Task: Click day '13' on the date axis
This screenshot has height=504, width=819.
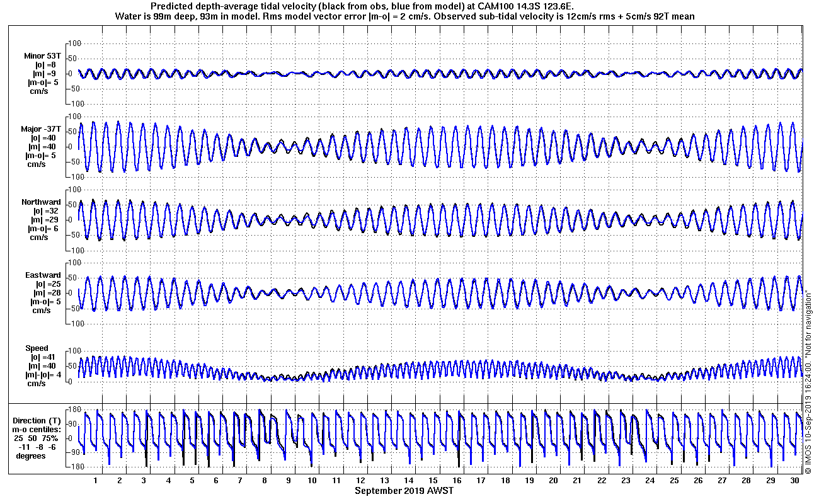Action: coord(385,480)
